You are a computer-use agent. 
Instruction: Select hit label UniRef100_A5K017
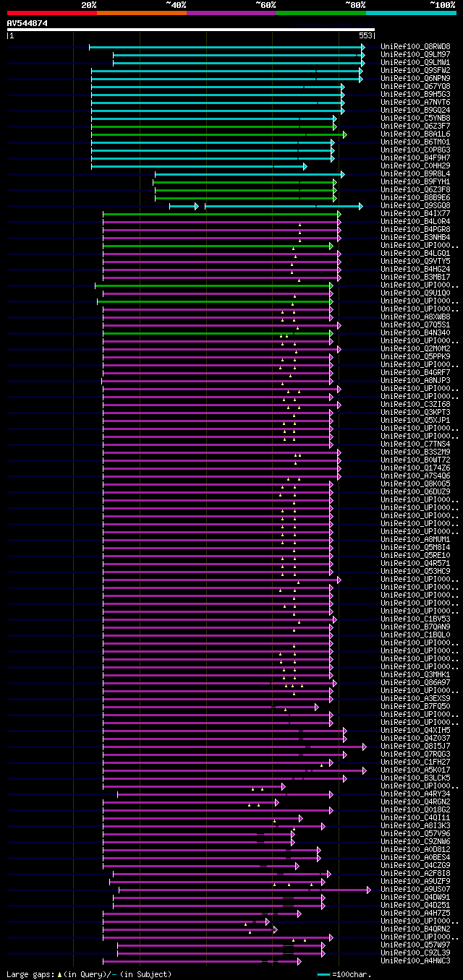[415, 770]
